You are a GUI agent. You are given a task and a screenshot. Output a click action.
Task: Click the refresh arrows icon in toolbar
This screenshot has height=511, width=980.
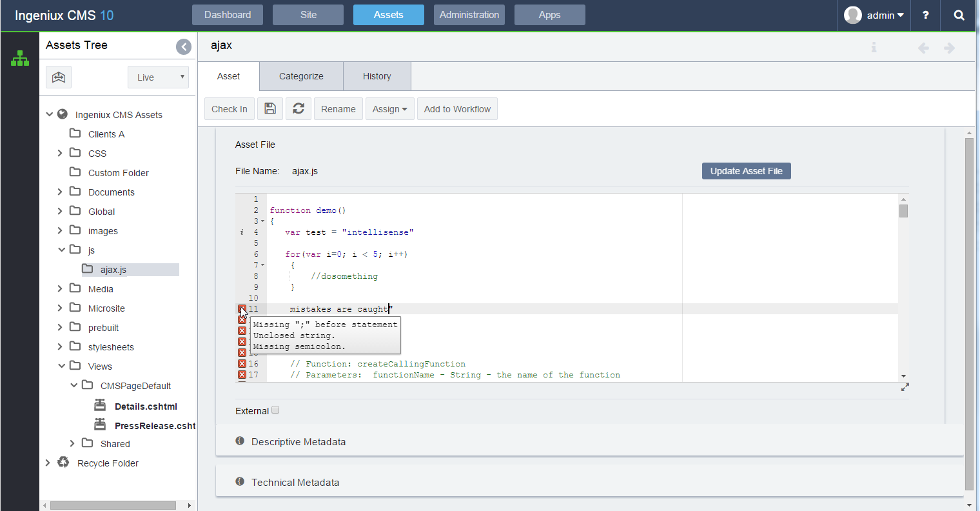(x=299, y=109)
